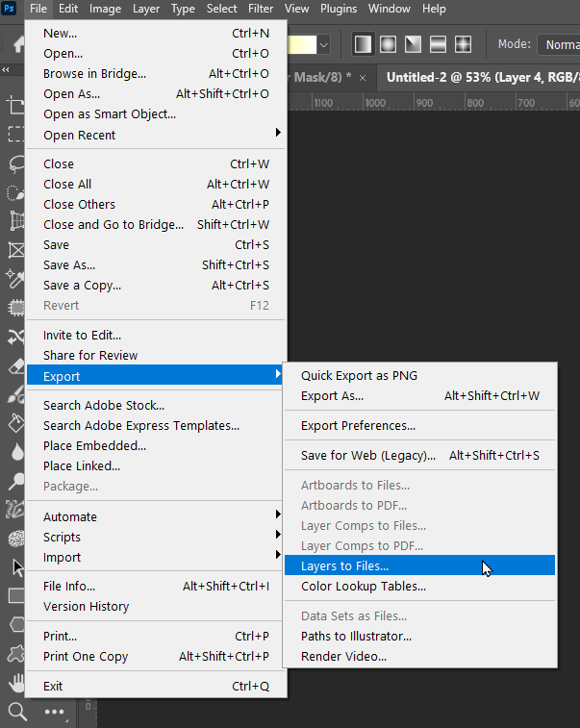Viewport: 580px width, 728px height.
Task: Select the Rectangle shape tool
Action: (x=16, y=596)
